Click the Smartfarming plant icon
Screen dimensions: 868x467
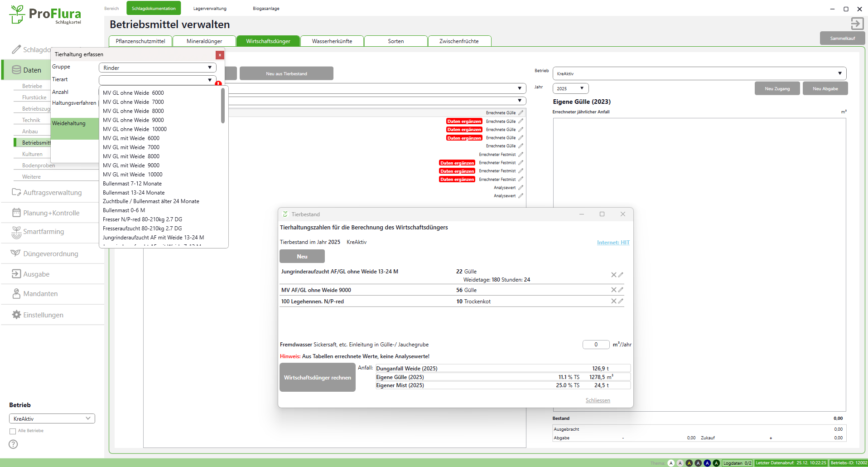pyautogui.click(x=16, y=232)
